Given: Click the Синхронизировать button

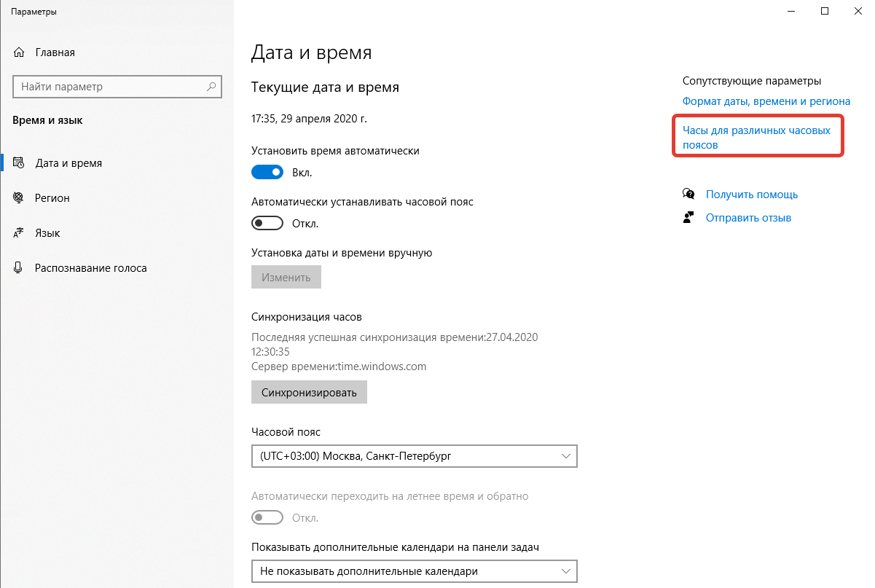Looking at the screenshot, I should click(x=309, y=393).
